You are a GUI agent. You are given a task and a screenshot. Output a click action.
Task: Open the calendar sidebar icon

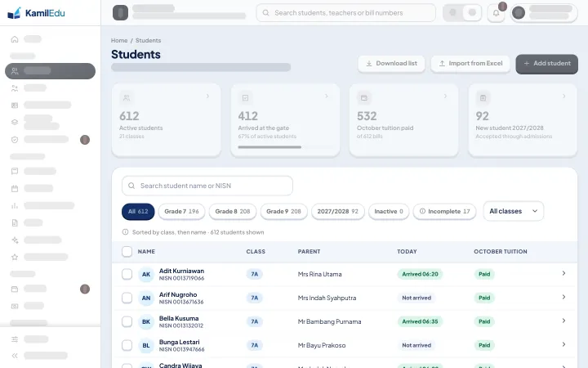point(15,189)
